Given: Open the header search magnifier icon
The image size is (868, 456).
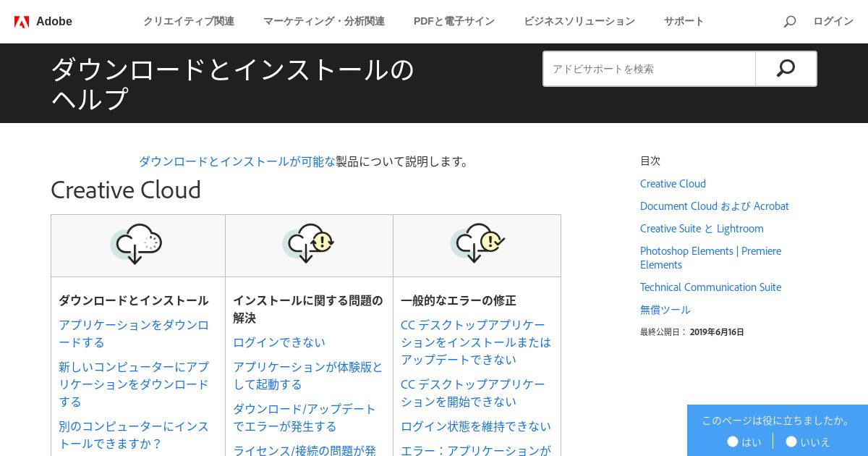Looking at the screenshot, I should point(790,22).
